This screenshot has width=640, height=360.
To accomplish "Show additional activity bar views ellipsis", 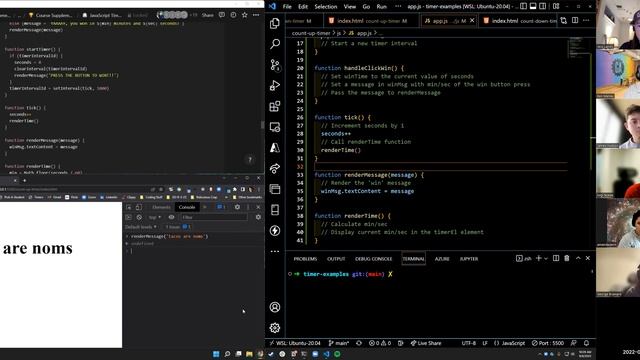I will 275,251.
